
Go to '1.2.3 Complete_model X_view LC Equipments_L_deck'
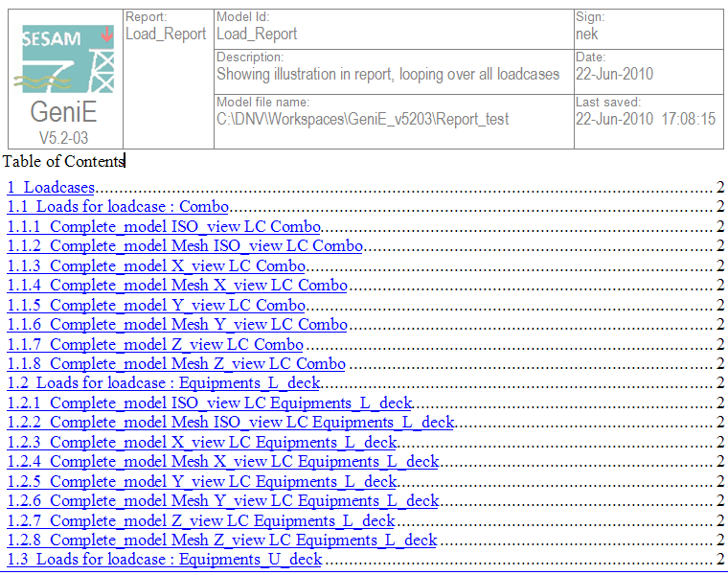click(202, 442)
